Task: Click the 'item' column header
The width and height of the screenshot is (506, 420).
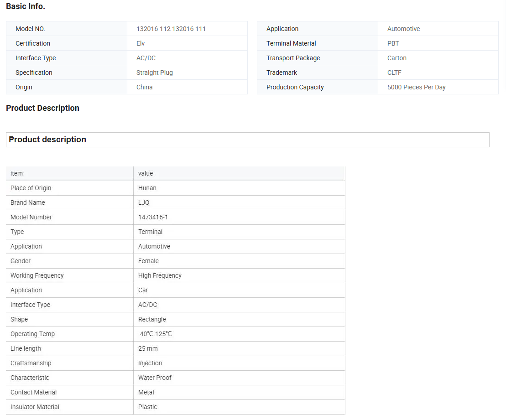Action: pyautogui.click(x=16, y=173)
